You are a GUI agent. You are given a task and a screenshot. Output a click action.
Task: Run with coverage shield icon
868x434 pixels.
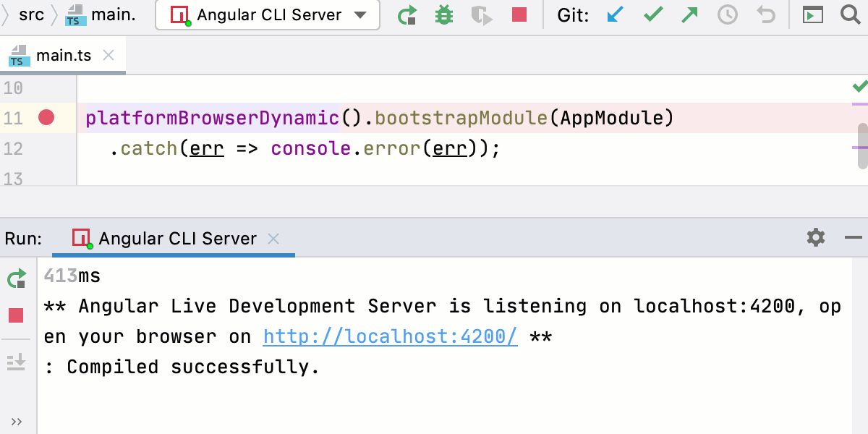[x=481, y=15]
